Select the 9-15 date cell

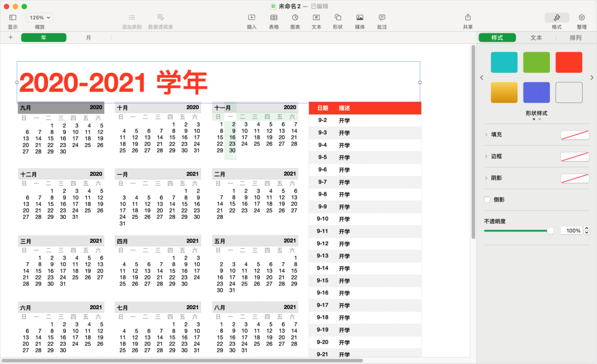coord(322,281)
